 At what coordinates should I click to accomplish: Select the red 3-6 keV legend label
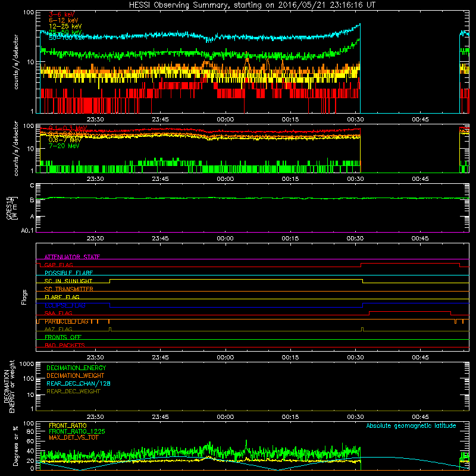click(62, 14)
